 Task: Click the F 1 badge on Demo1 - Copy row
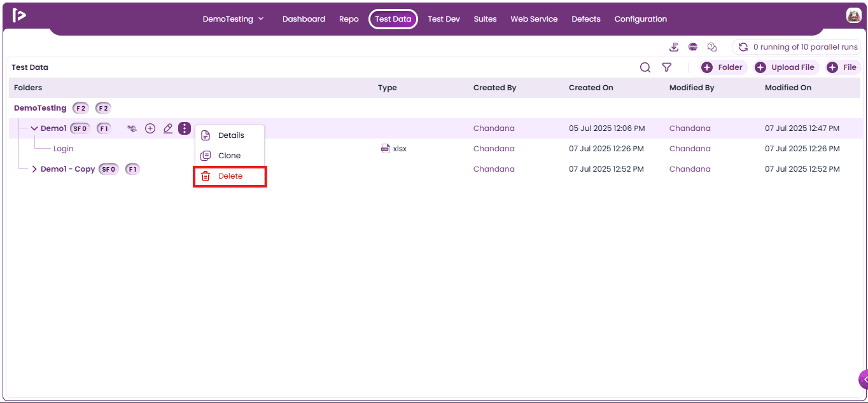click(x=132, y=169)
